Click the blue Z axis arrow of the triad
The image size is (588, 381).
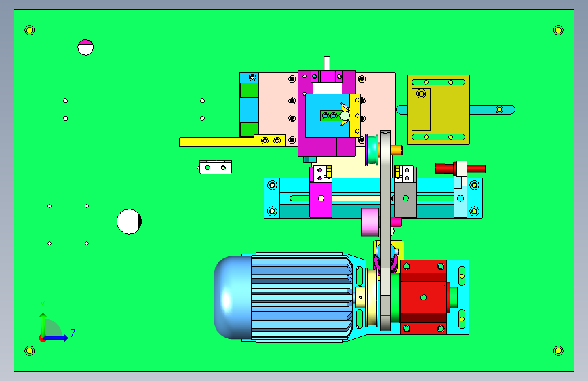coord(56,338)
